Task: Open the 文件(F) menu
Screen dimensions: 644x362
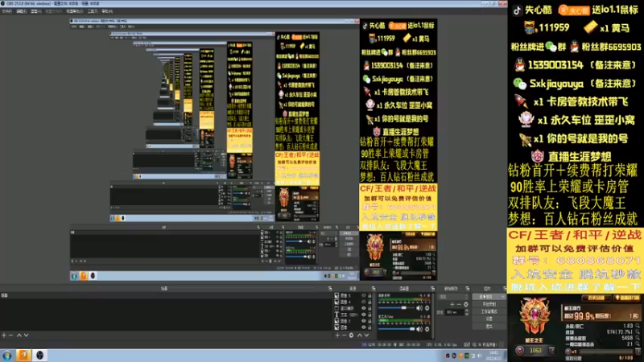Action: (7, 11)
